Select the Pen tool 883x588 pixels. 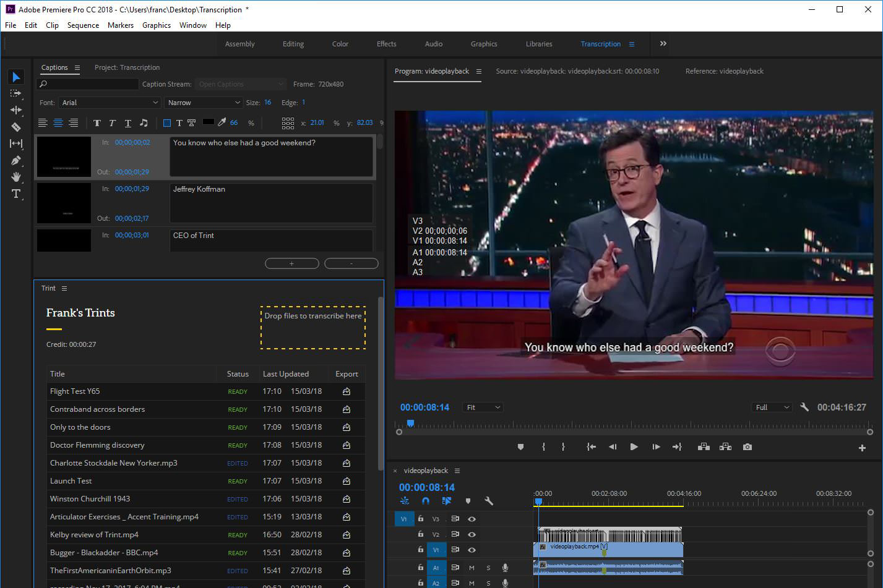pyautogui.click(x=16, y=160)
